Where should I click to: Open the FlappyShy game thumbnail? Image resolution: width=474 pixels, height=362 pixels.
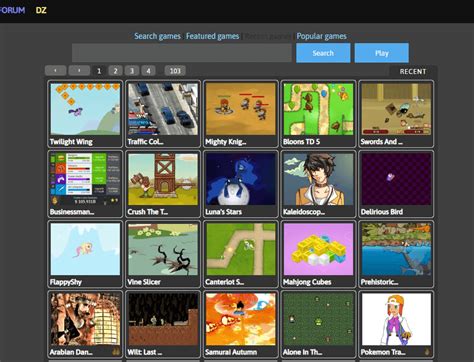coord(85,249)
